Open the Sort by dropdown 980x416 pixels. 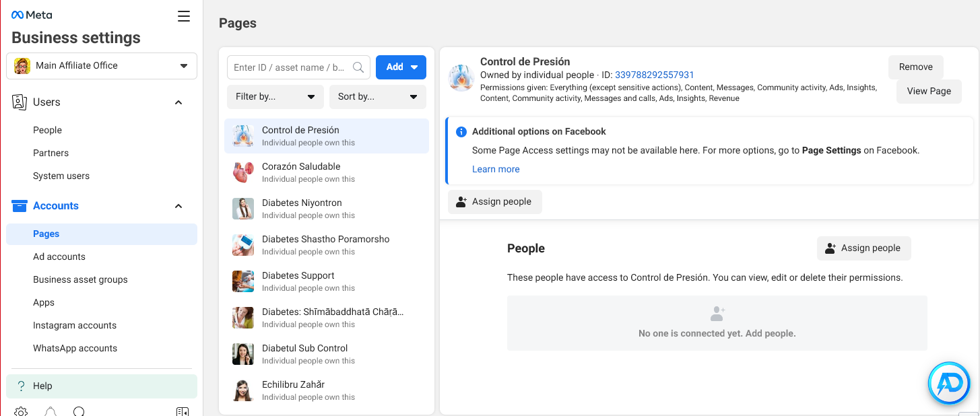pyautogui.click(x=378, y=97)
